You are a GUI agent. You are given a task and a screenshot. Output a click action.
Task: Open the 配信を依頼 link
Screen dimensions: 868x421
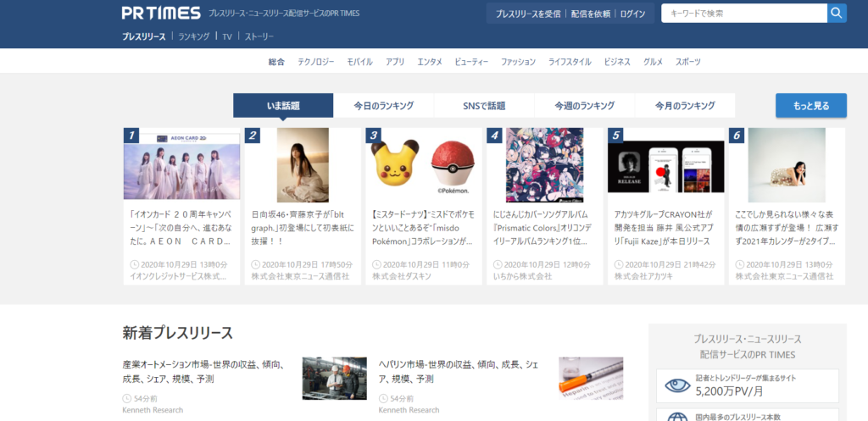tap(590, 14)
